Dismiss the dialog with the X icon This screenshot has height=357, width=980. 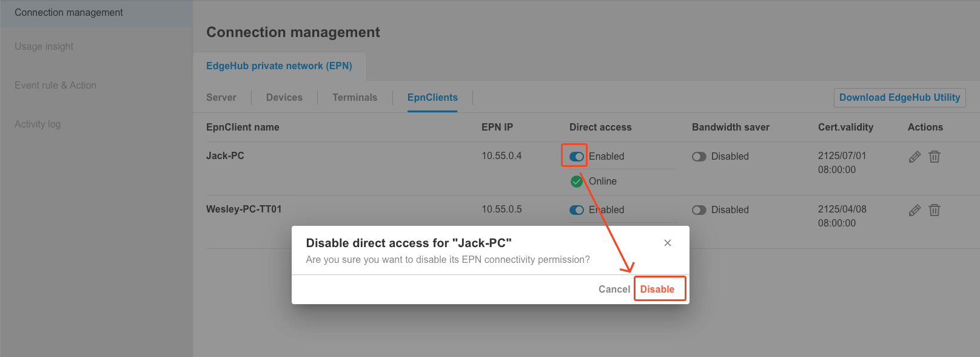pyautogui.click(x=667, y=242)
